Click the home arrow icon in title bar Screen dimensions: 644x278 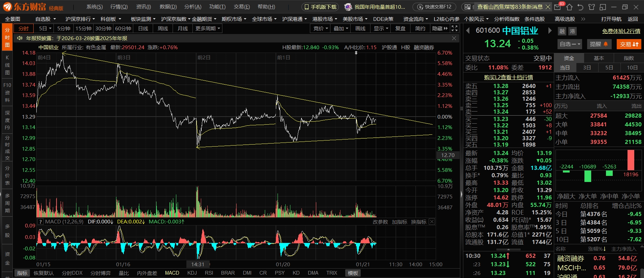569,7
